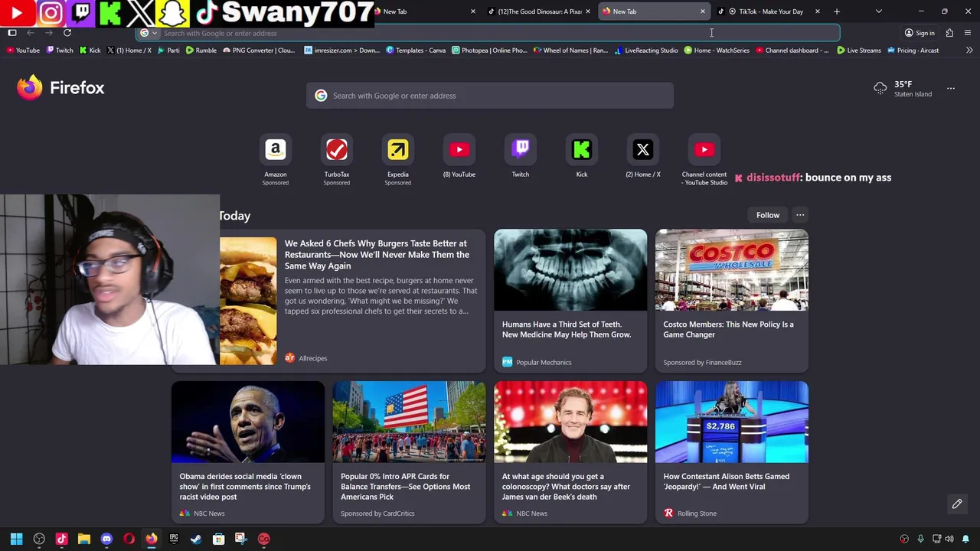Open the Photopea bookmark
Viewport: 980px width, 551px height.
point(489,51)
